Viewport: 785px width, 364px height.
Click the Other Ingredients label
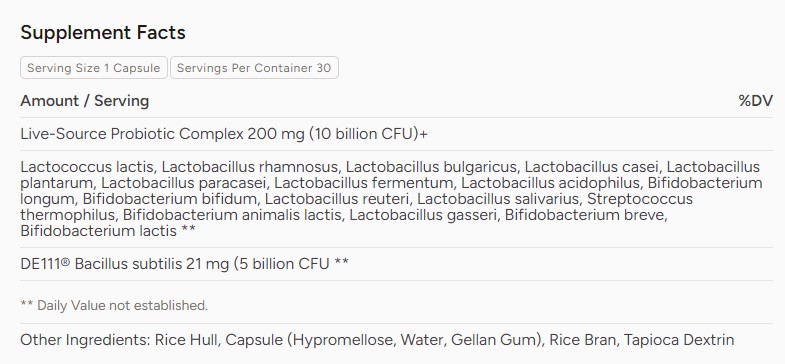(x=85, y=340)
